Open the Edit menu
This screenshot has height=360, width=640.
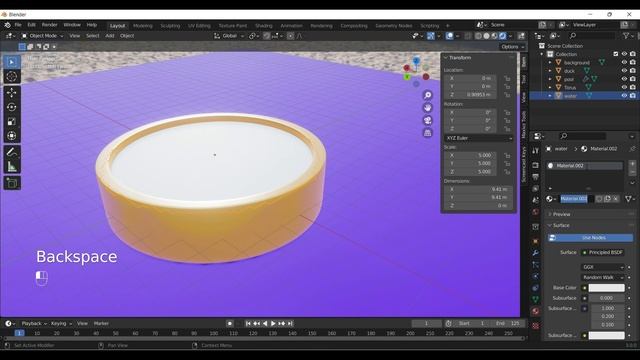[31, 25]
